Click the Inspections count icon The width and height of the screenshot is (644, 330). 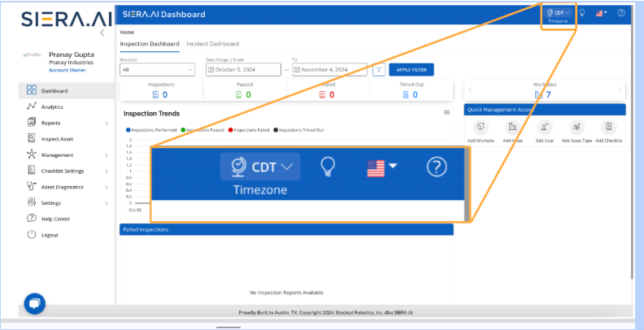(x=155, y=95)
